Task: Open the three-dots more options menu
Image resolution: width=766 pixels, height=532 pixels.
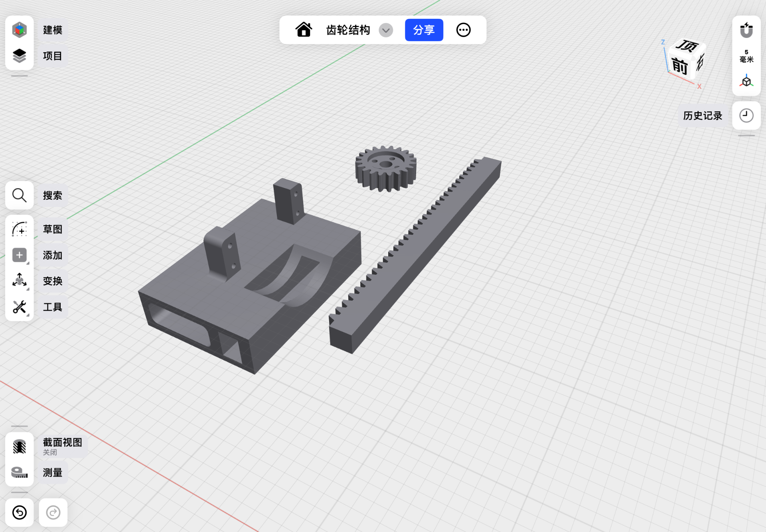Action: coord(463,30)
